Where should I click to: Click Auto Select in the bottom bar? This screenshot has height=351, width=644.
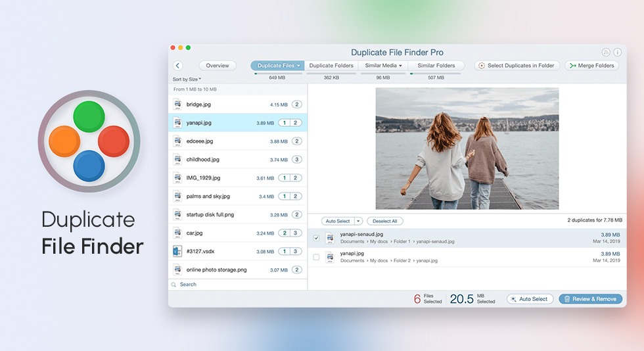pos(530,299)
